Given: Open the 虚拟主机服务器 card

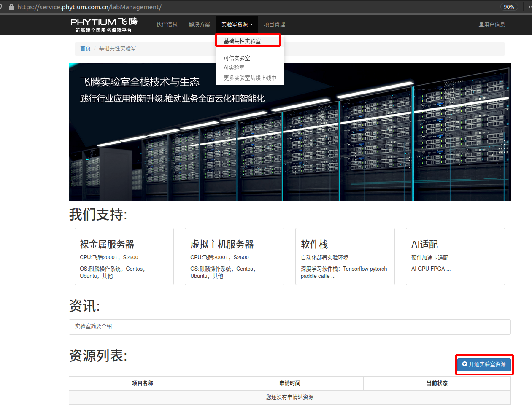Looking at the screenshot, I should tap(234, 256).
